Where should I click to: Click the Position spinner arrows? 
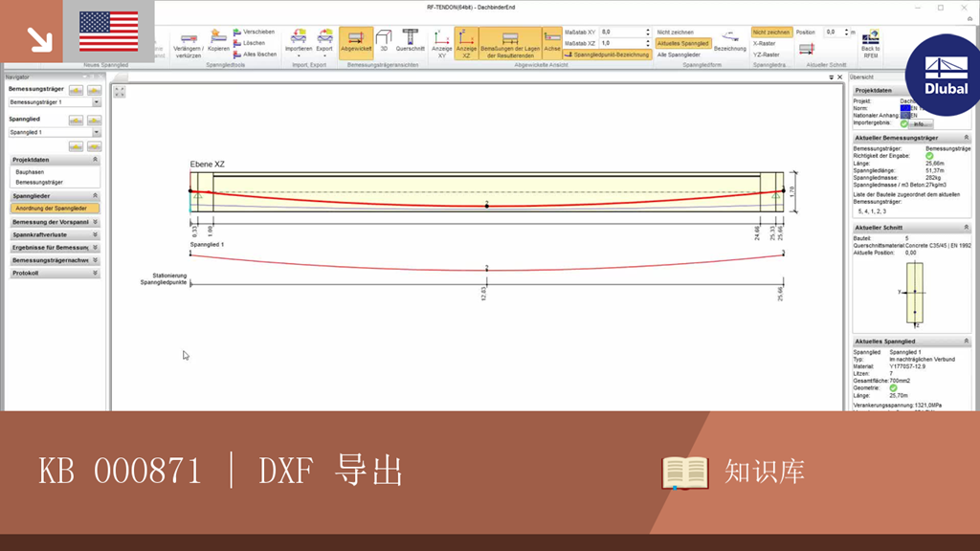[846, 32]
